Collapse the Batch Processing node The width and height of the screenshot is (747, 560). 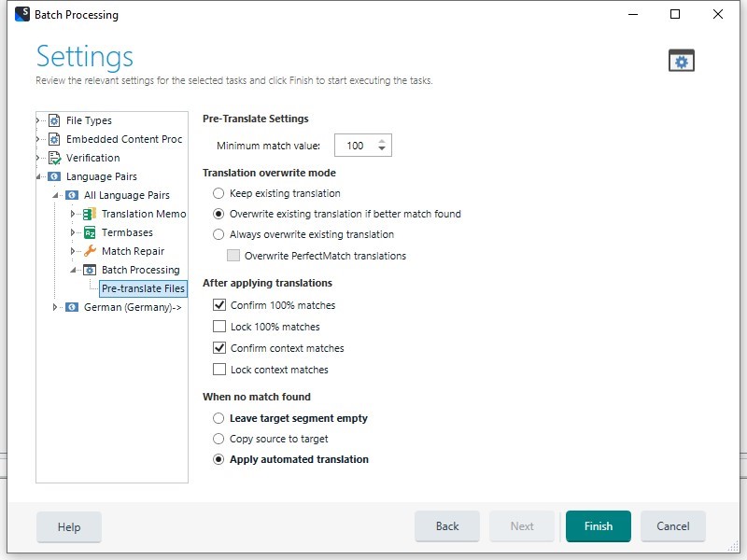click(x=73, y=270)
